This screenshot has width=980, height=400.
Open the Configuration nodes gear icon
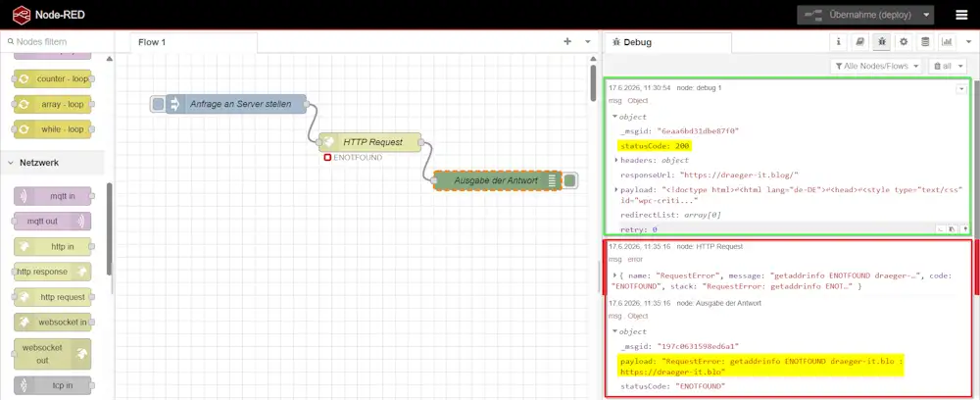(x=904, y=42)
